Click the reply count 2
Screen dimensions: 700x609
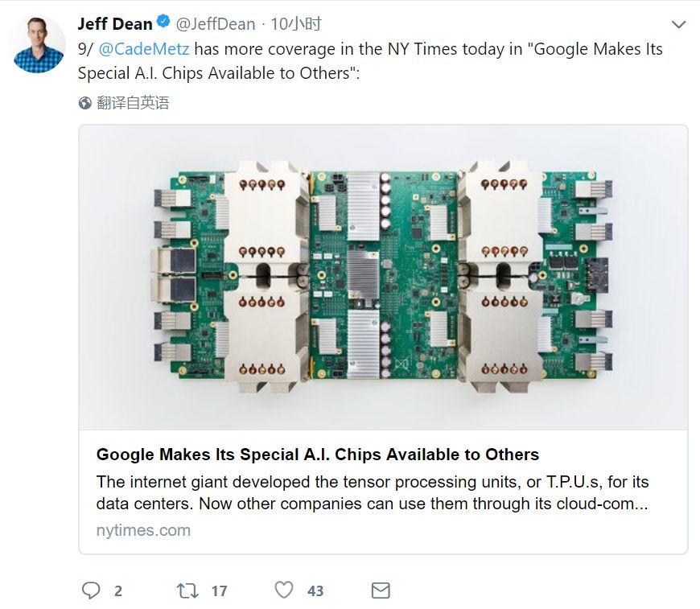(x=118, y=591)
